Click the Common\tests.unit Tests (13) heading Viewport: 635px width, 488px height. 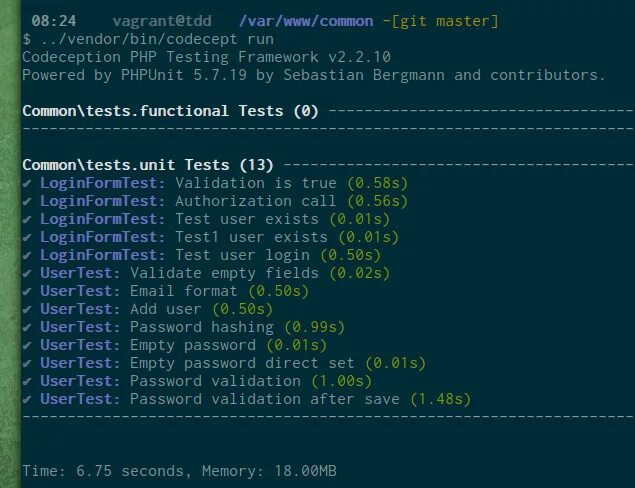[x=148, y=165]
